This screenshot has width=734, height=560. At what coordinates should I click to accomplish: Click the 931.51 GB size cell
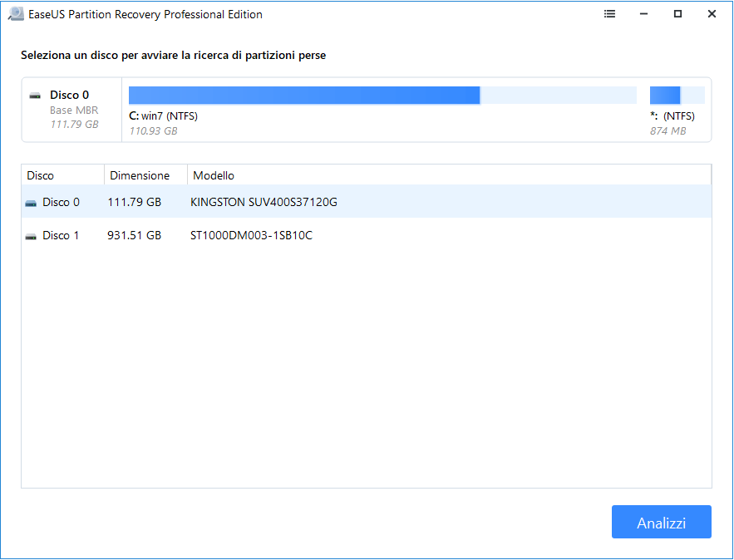coord(135,235)
